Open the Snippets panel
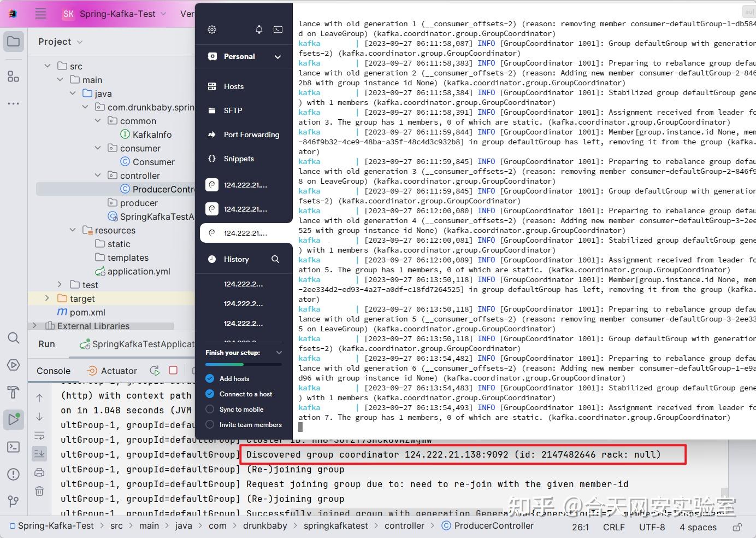 pyautogui.click(x=238, y=159)
